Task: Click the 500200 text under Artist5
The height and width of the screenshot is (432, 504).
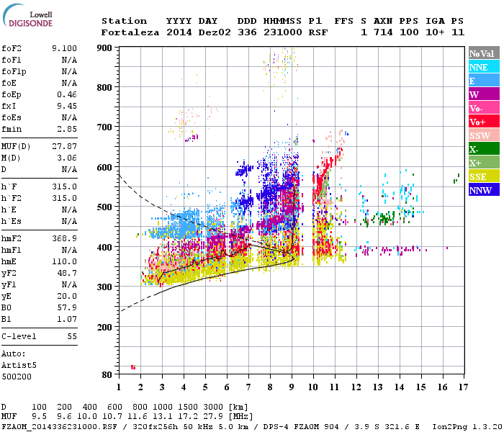Action: point(17,377)
